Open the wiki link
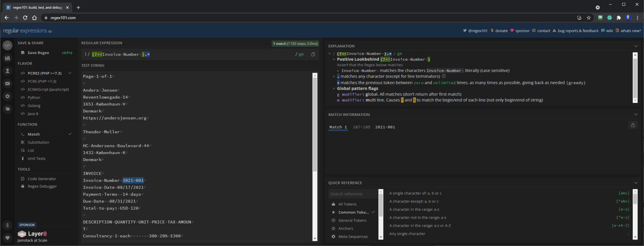Screen dimensions: 644x246 [607, 31]
